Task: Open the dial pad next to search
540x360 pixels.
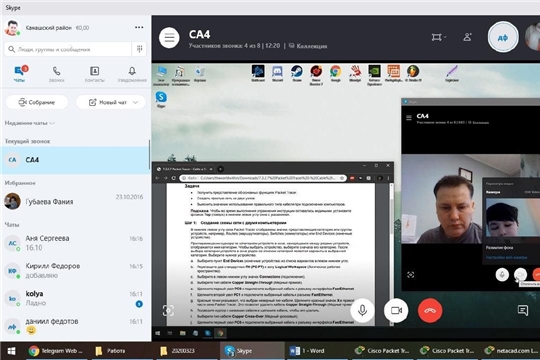Action: click(139, 49)
